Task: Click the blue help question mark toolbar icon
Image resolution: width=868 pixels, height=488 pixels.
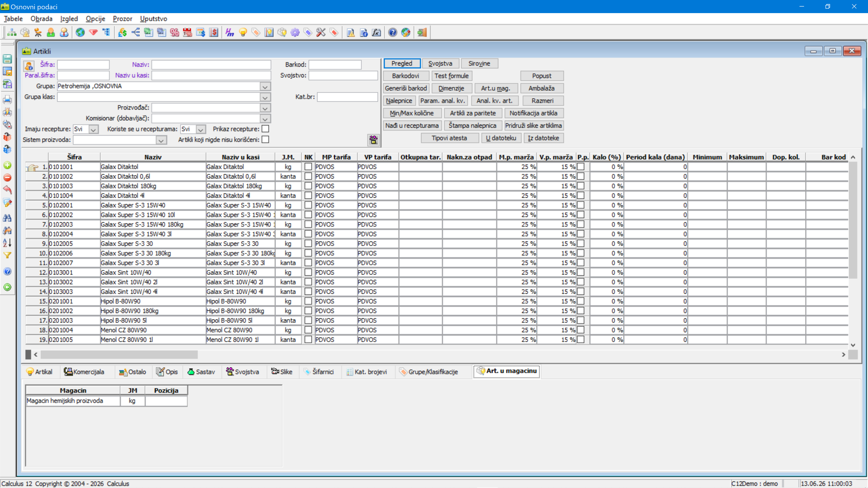Action: (x=393, y=32)
